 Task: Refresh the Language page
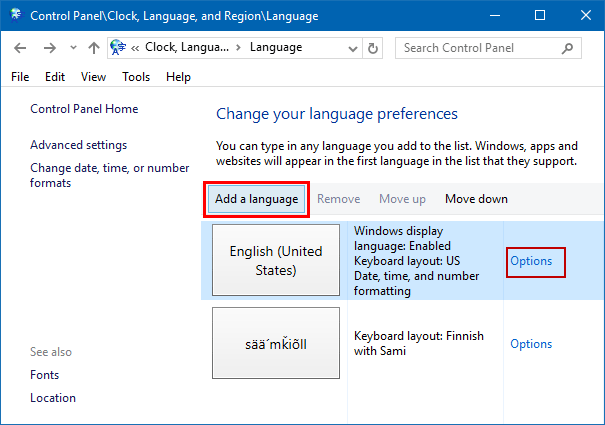(x=374, y=48)
